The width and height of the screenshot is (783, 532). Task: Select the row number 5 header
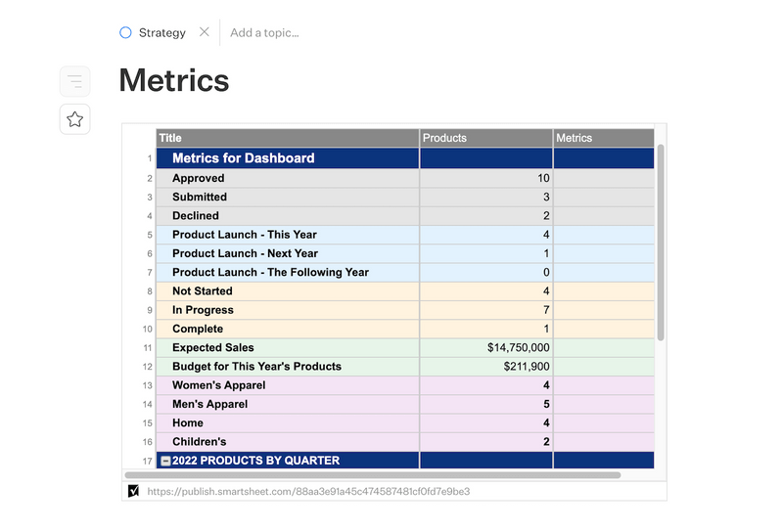(150, 235)
